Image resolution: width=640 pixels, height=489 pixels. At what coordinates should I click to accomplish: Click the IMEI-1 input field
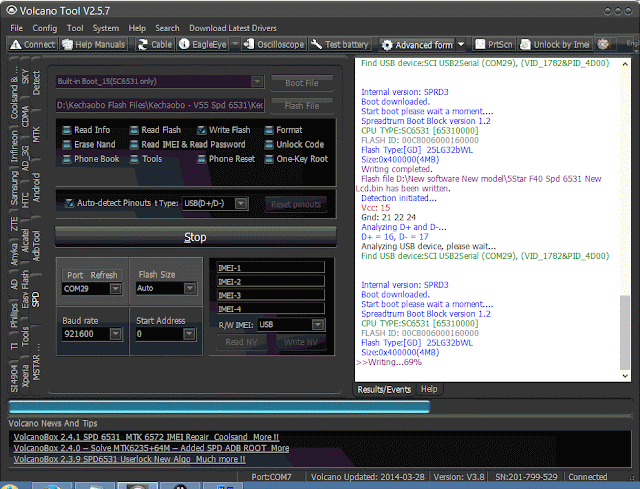click(270, 268)
